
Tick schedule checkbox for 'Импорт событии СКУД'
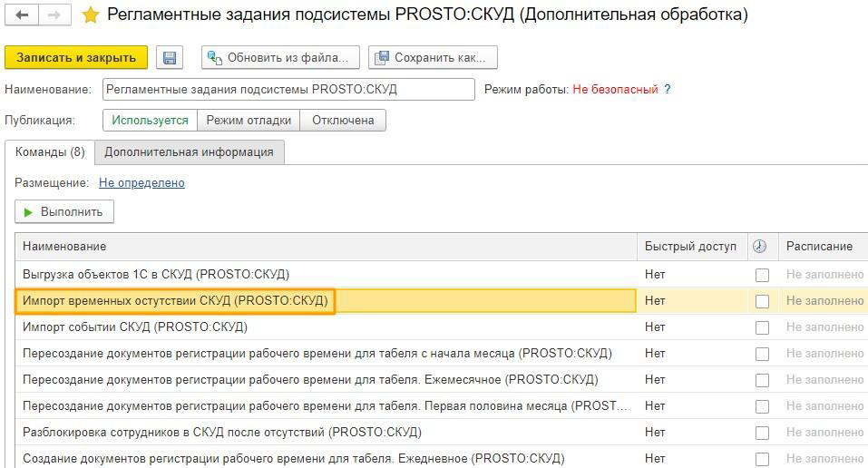(x=762, y=327)
